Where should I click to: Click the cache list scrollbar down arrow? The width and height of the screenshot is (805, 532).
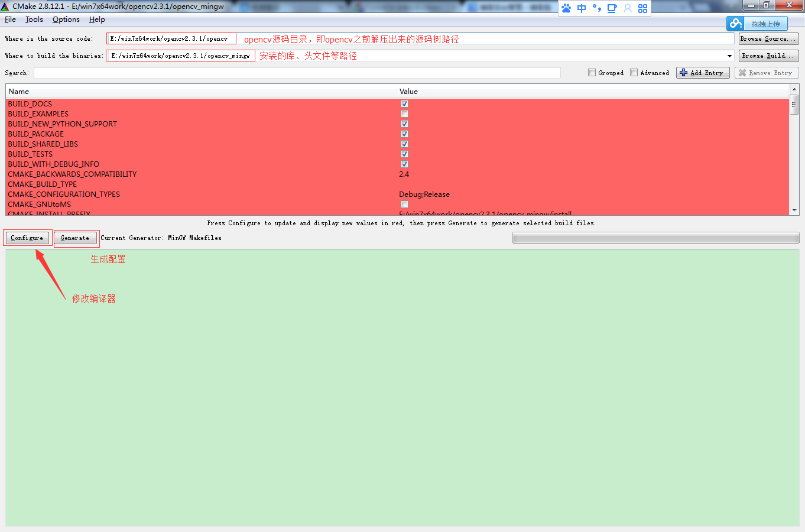[794, 210]
